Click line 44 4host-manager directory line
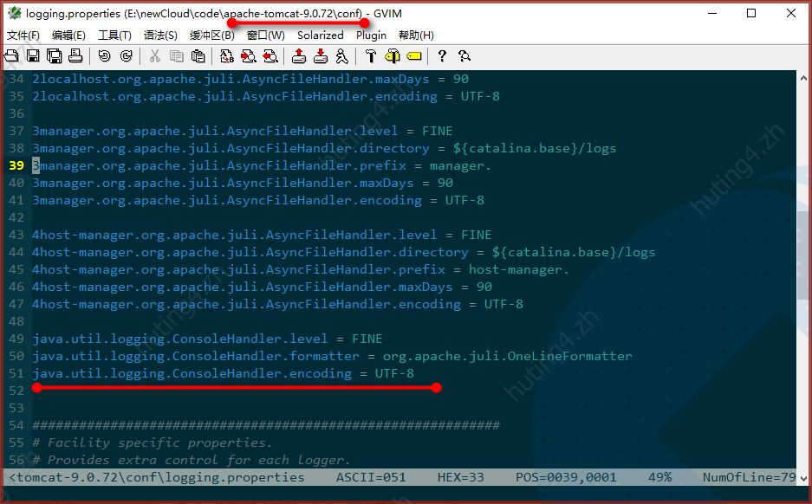 344,253
